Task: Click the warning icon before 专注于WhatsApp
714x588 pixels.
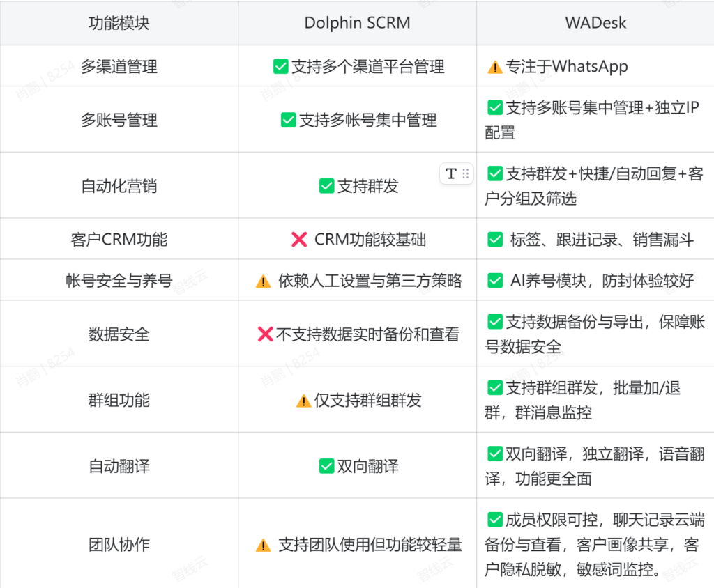Action: [495, 67]
